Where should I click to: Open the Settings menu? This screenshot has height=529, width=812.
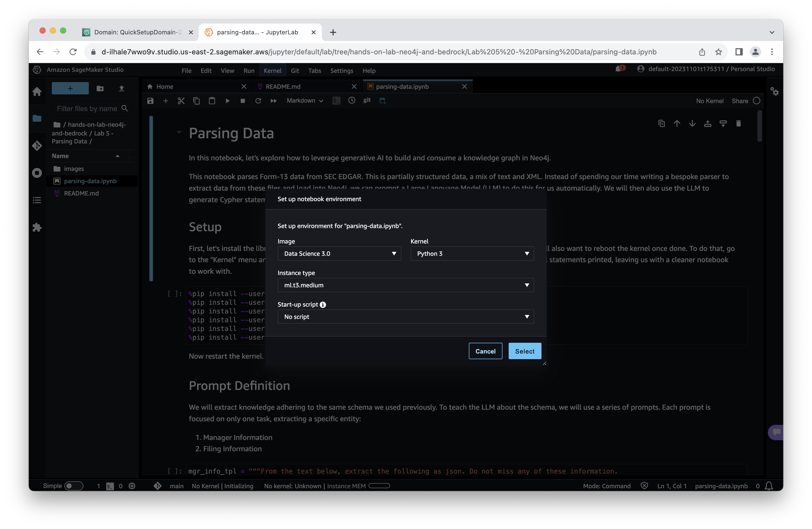(x=342, y=71)
